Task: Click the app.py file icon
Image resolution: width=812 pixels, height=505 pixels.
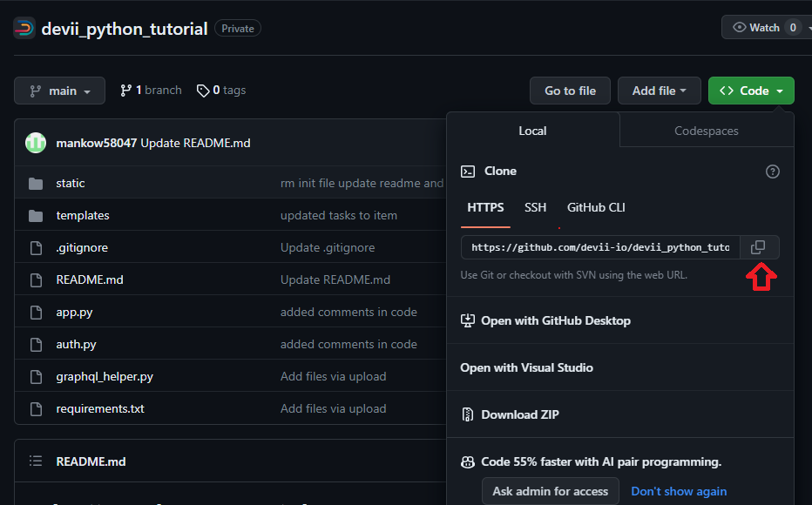Action: (x=36, y=312)
